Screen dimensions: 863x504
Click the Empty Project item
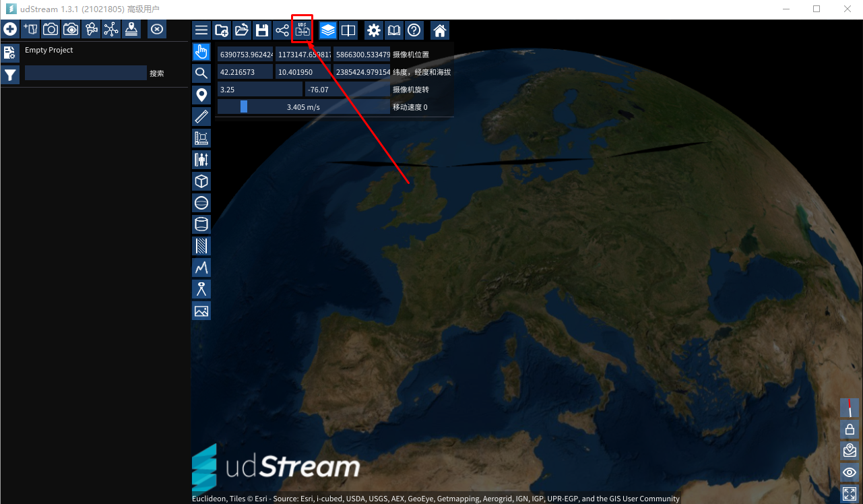tap(49, 51)
